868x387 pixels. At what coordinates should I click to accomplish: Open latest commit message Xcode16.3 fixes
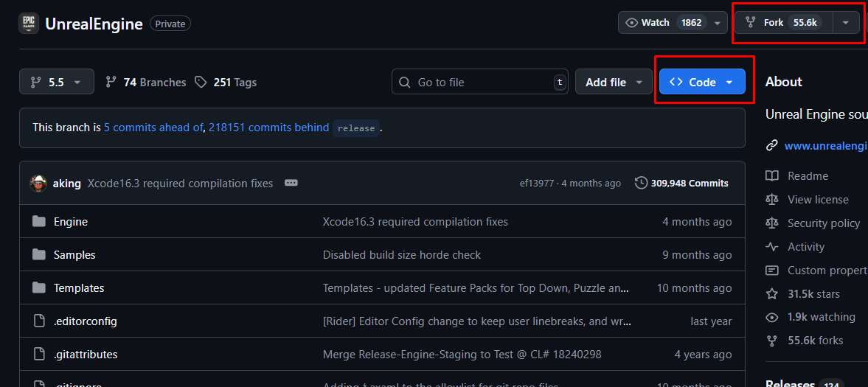tap(180, 184)
